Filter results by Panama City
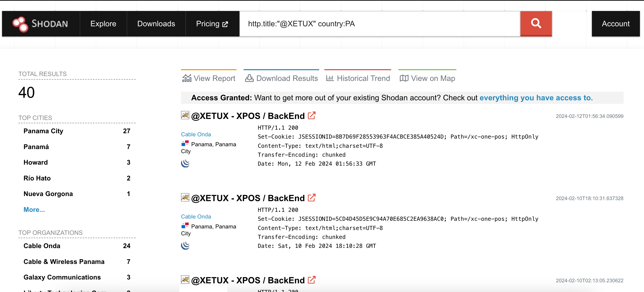644x292 pixels. (43, 131)
